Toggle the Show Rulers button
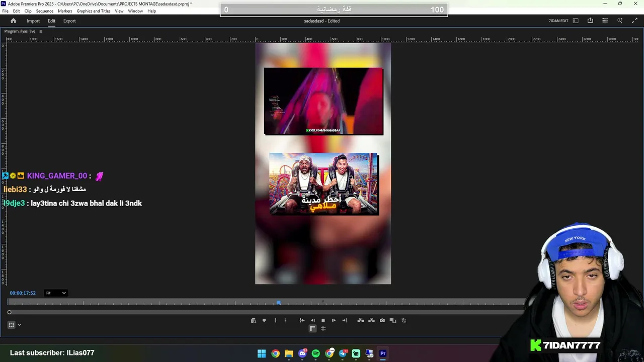This screenshot has height=362, width=644. click(312, 328)
